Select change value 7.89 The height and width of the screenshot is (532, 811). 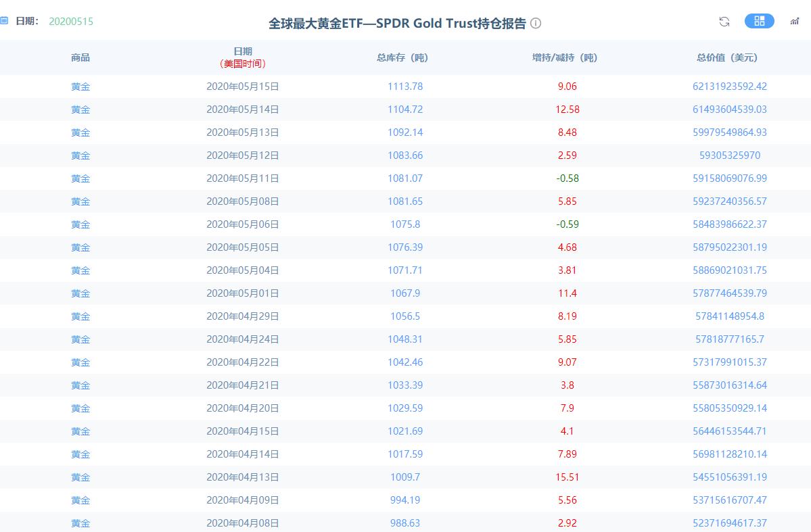(x=567, y=454)
